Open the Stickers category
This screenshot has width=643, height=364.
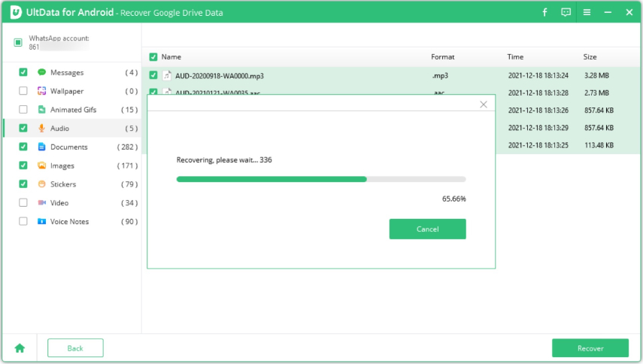pyautogui.click(x=63, y=184)
